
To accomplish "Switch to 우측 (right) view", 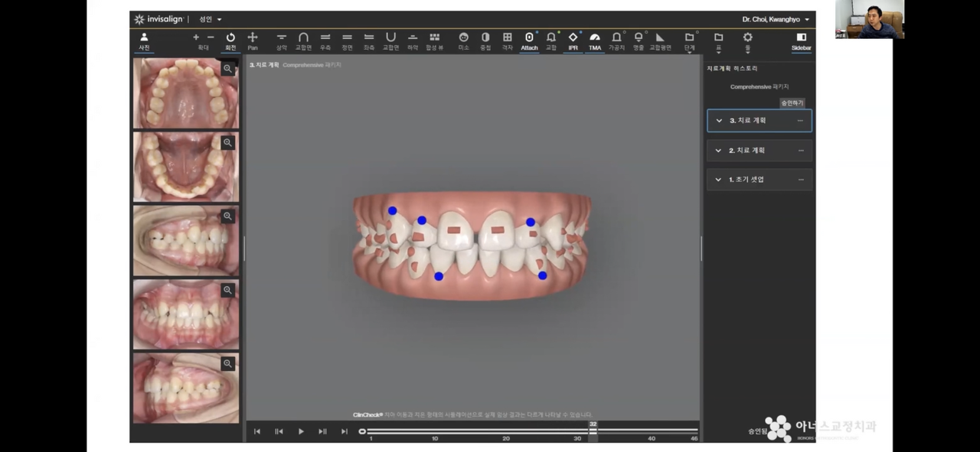I will (x=325, y=41).
